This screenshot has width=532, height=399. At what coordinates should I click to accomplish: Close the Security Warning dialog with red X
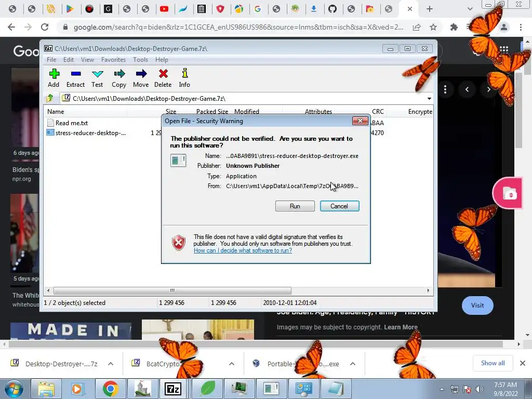(x=360, y=121)
